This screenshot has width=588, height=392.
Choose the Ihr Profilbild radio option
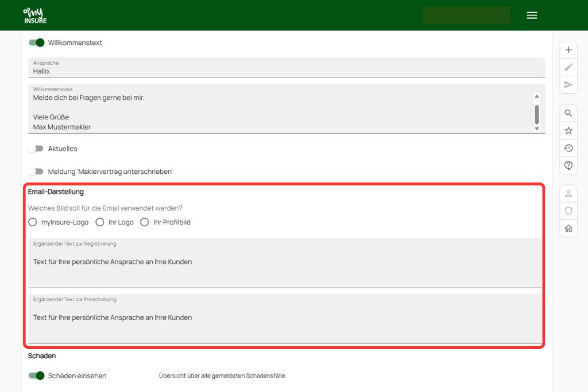[145, 222]
